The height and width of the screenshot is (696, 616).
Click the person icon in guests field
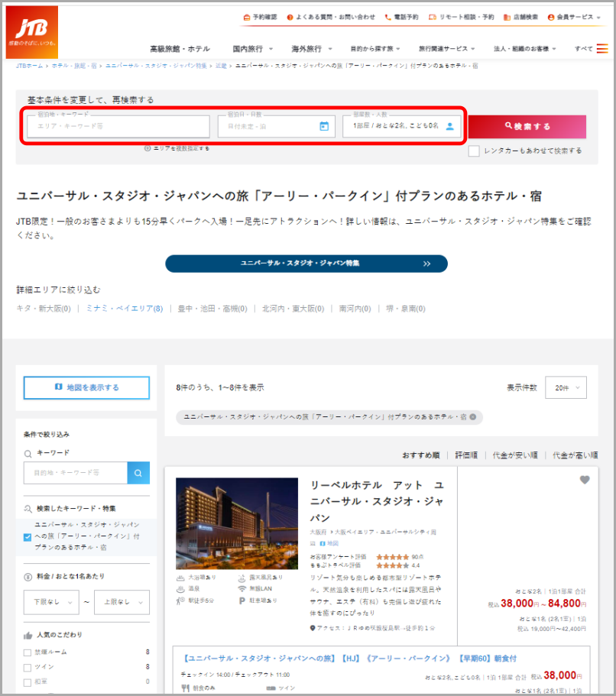450,127
